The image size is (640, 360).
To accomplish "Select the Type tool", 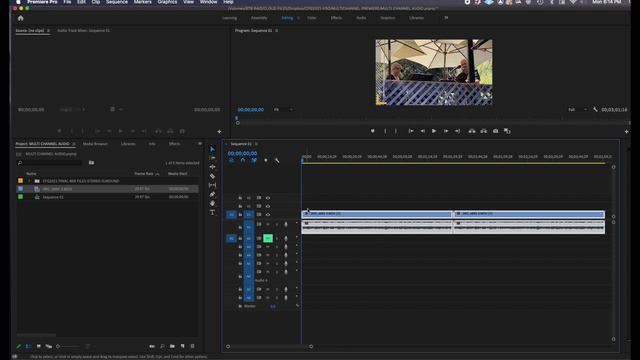I will pos(212,212).
